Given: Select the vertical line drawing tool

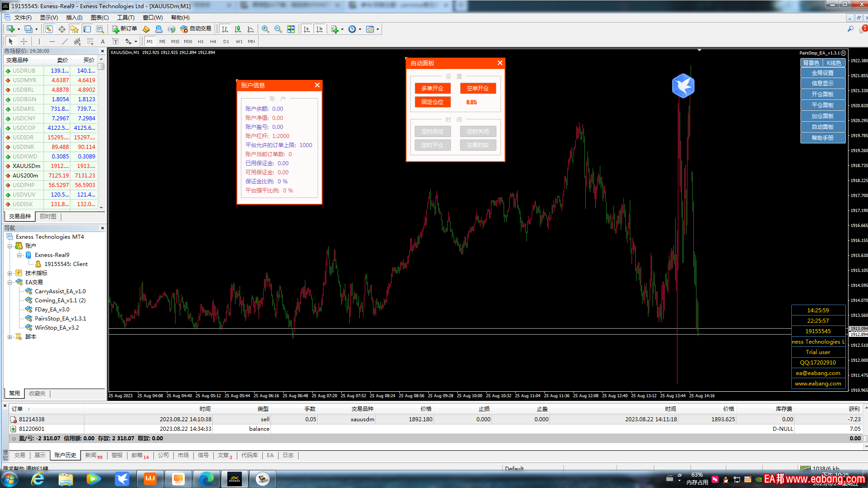Looking at the screenshot, I should [39, 41].
